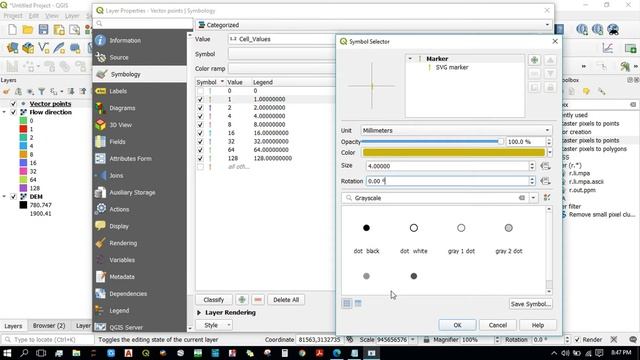
Task: Open the Grayscale filter dropdown arrow
Action: point(533,198)
